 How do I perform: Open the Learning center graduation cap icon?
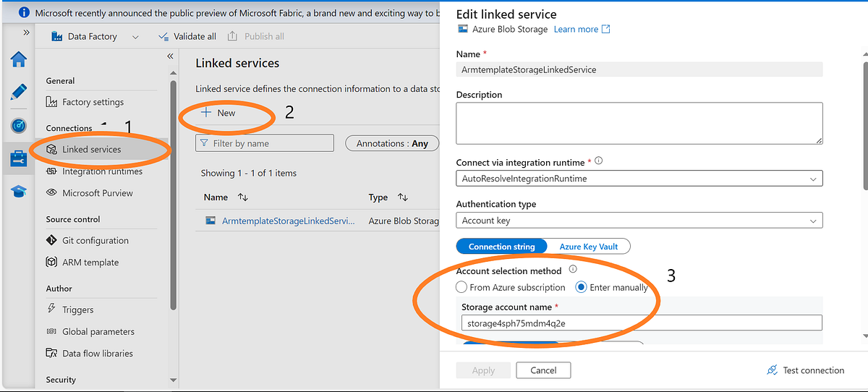pos(18,192)
